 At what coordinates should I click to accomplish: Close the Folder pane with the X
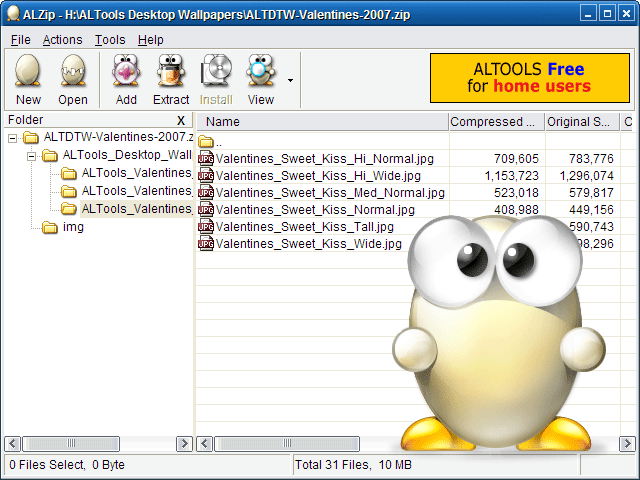pyautogui.click(x=181, y=120)
